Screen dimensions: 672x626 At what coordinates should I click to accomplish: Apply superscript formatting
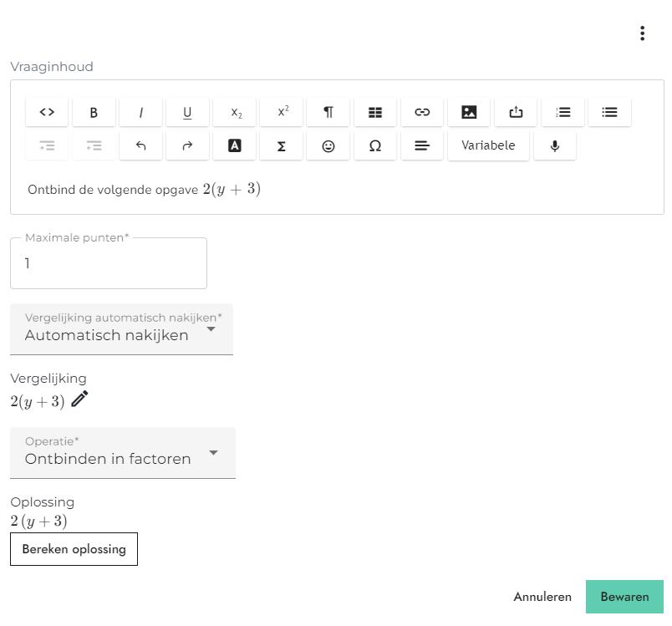point(281,112)
